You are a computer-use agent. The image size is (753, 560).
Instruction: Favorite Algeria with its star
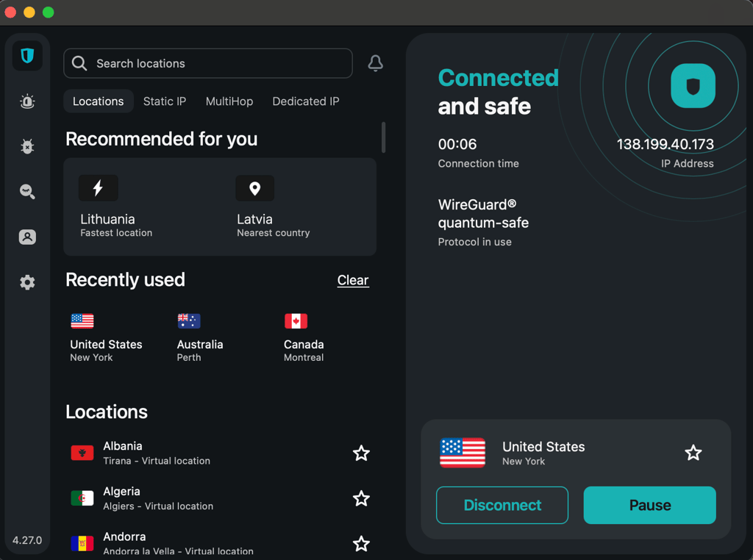point(361,498)
